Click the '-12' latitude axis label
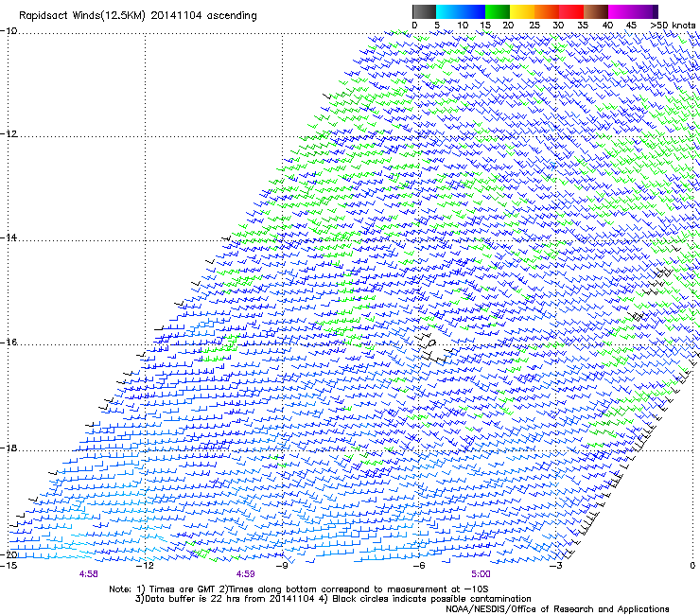Image resolution: width=700 pixels, height=615 pixels. [9, 134]
